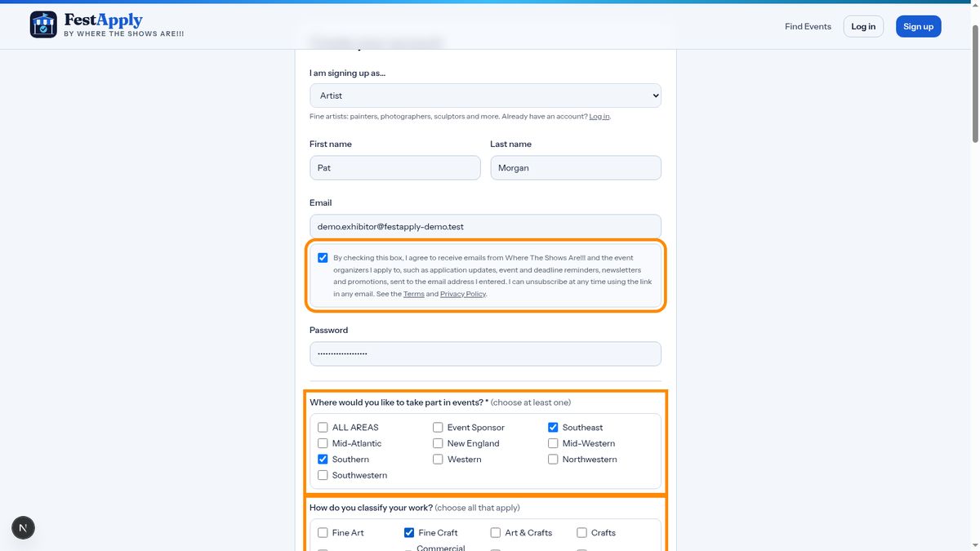
Task: Click into the Password field
Action: pos(485,353)
